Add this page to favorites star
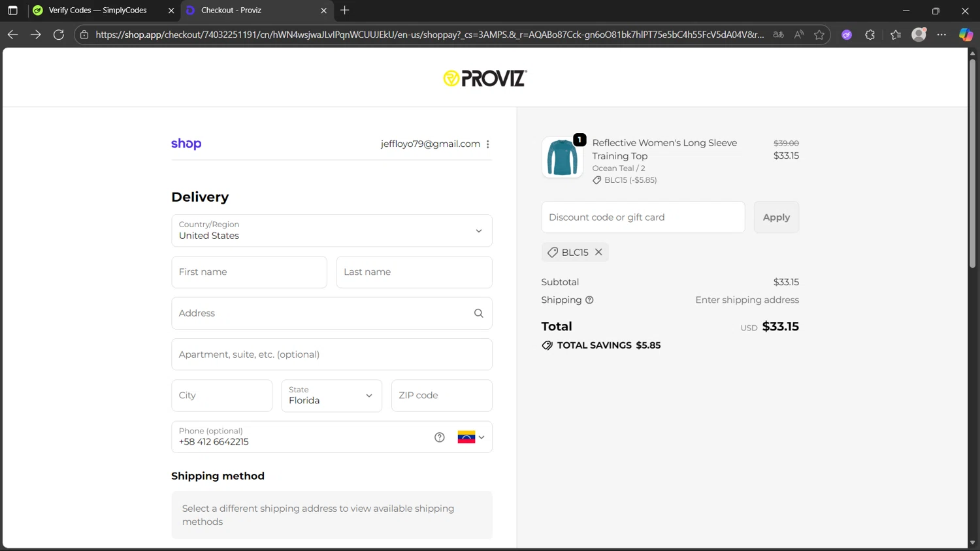Viewport: 980px width, 551px height. coord(819,35)
